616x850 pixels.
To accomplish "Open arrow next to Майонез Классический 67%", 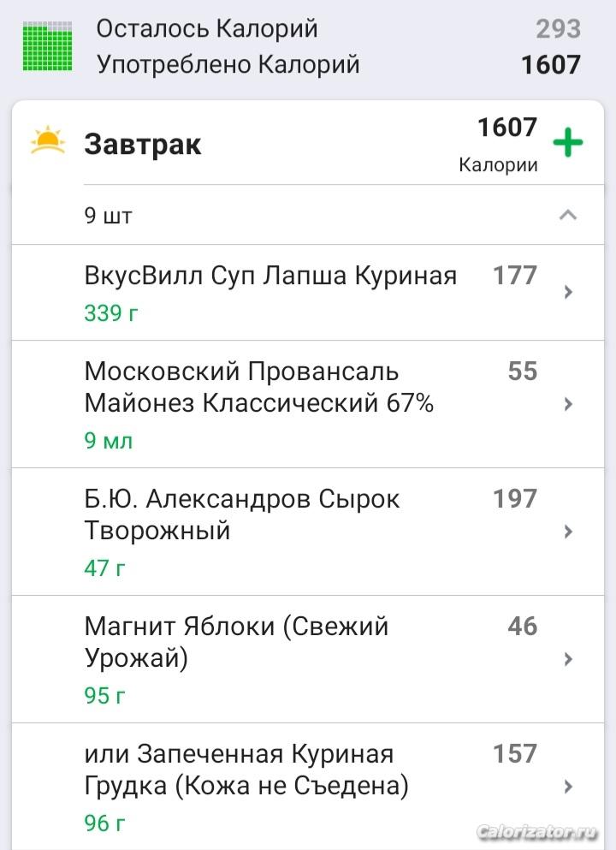I will coord(568,404).
